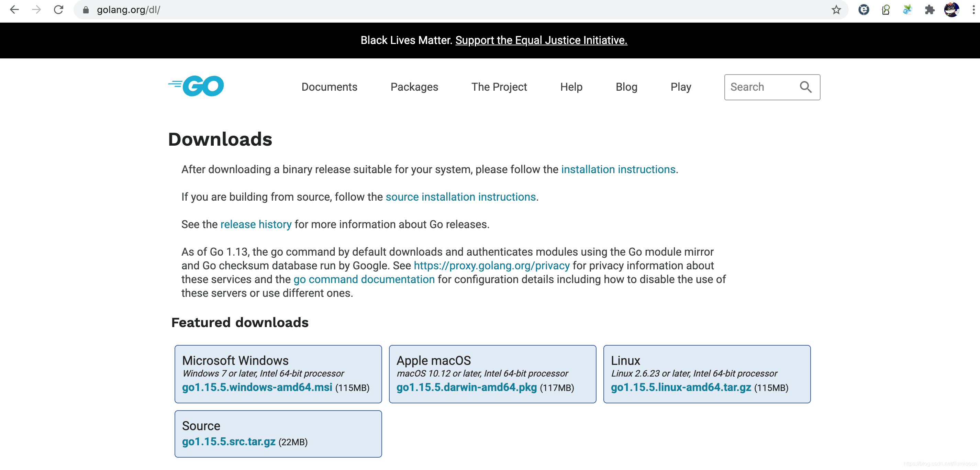
Task: Open the Play menu item
Action: coord(681,87)
